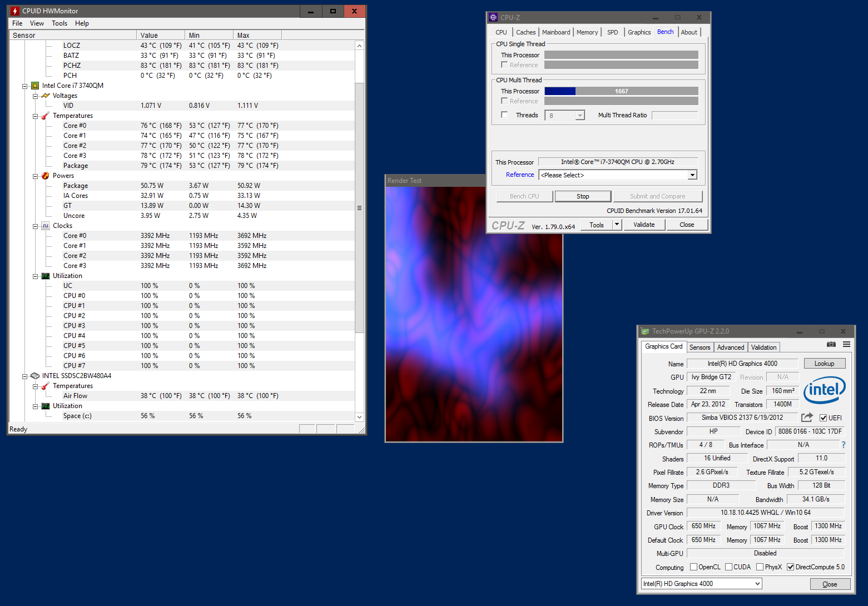
Task: Toggle the OpenCL checkbox
Action: pyautogui.click(x=693, y=567)
